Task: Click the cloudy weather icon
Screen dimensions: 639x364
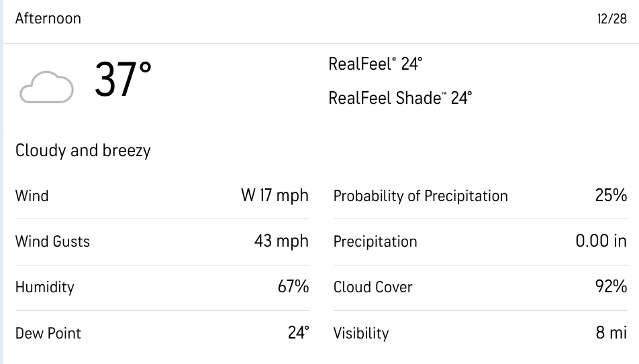Action: (46, 89)
